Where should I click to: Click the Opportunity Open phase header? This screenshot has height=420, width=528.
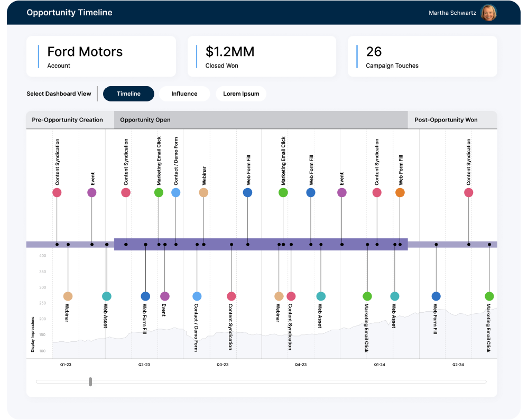[x=261, y=120]
